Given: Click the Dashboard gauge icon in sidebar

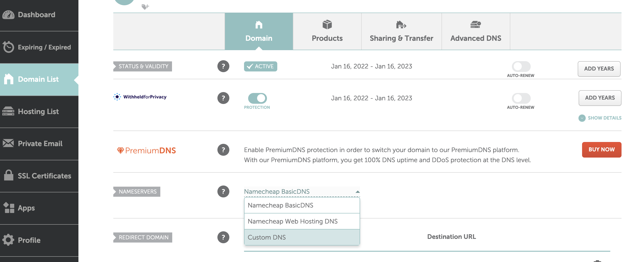Looking at the screenshot, I should [8, 15].
